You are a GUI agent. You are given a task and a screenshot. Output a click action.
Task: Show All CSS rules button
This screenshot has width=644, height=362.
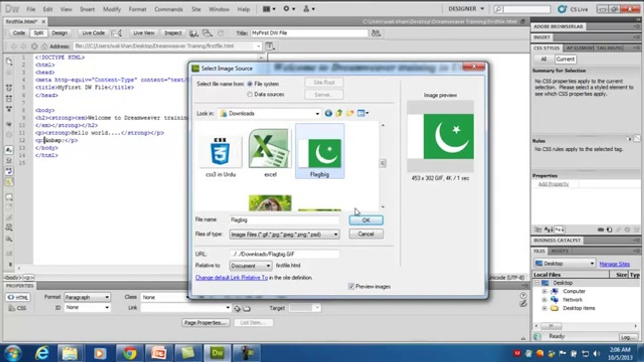click(543, 59)
